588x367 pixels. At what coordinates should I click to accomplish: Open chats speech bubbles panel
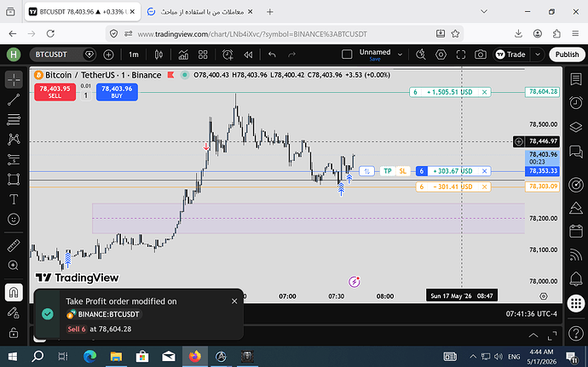(x=576, y=152)
